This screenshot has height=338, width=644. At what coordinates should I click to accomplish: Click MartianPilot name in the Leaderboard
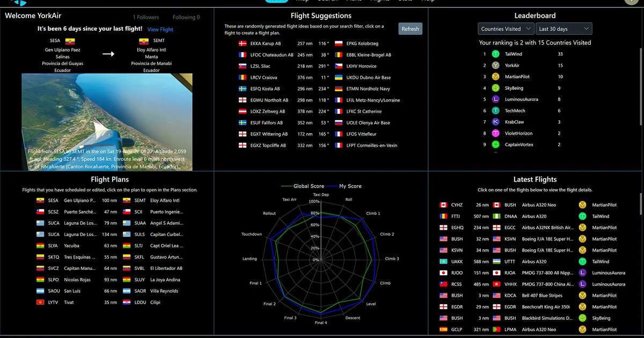point(517,77)
